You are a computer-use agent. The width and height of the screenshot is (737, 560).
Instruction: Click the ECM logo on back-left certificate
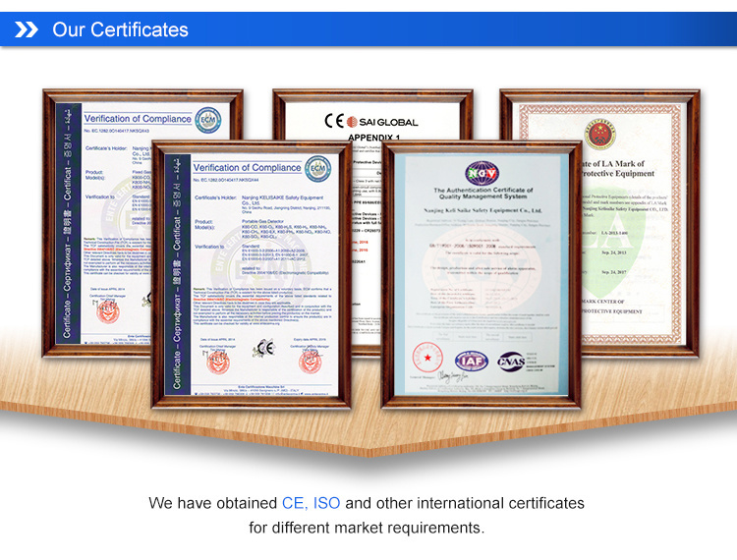click(x=209, y=119)
